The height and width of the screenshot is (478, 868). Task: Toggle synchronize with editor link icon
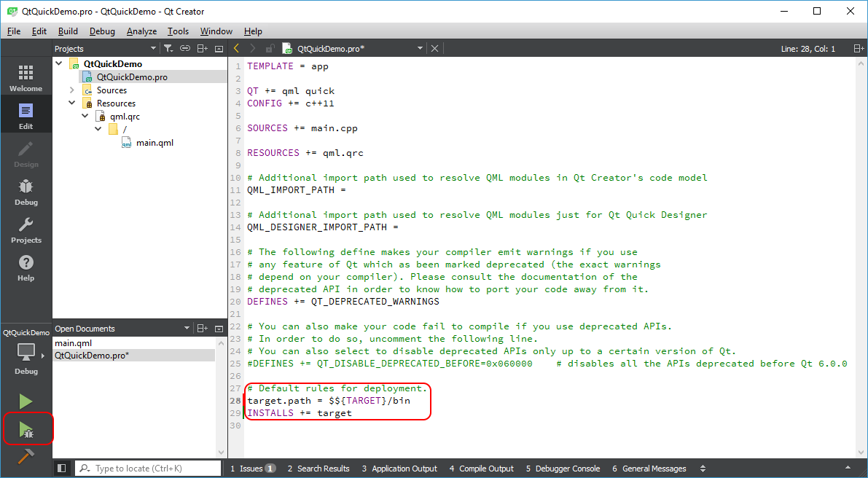coord(185,49)
